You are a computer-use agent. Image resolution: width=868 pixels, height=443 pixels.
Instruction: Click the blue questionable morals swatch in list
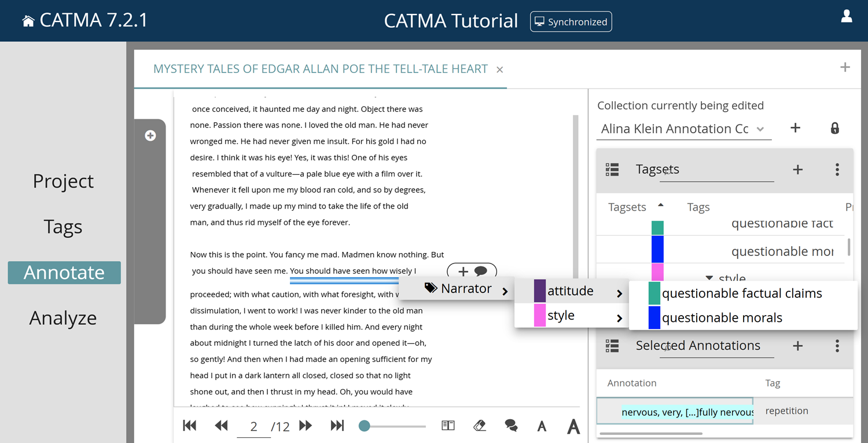tap(657, 250)
